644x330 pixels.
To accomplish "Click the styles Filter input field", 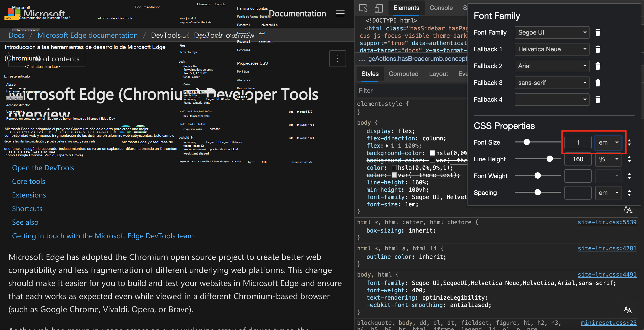I will [411, 91].
